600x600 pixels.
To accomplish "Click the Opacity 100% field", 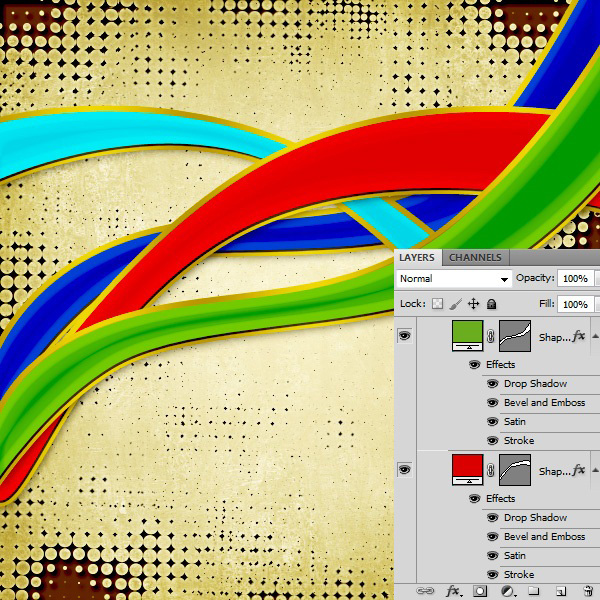I will (576, 279).
